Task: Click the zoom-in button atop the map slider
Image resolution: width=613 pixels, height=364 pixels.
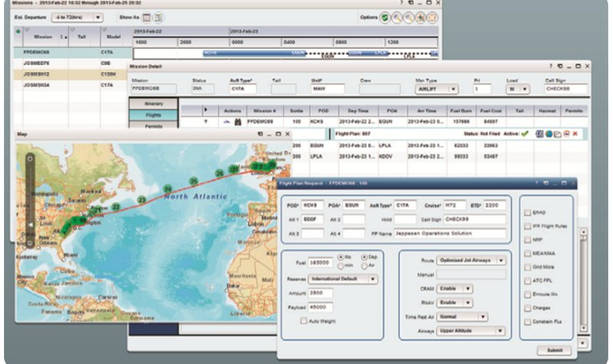Action: (30, 158)
